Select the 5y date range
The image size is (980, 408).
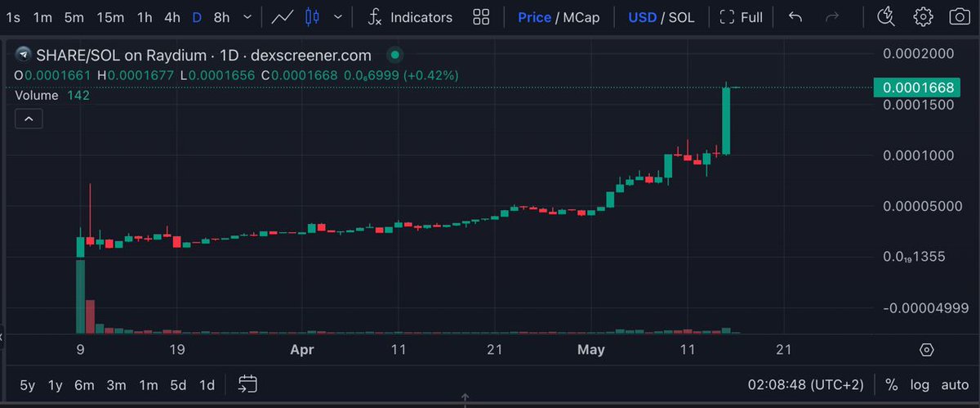(x=28, y=384)
